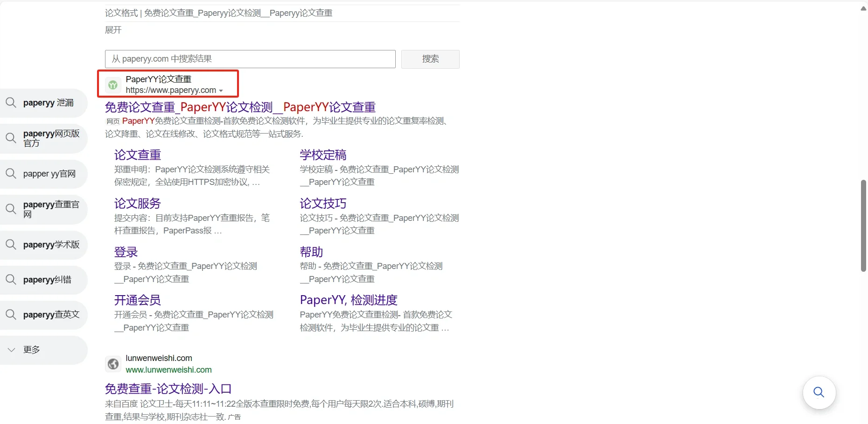This screenshot has height=424, width=868.
Task: Click search icon beside 'paperyy网页版官方'
Action: click(x=11, y=138)
